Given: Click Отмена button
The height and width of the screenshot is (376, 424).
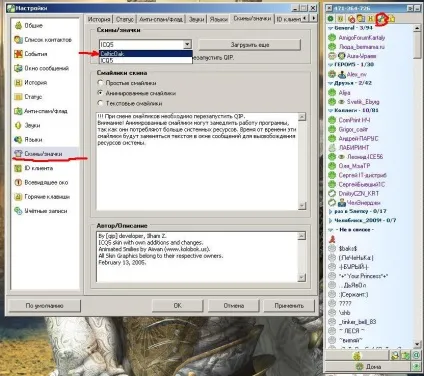Looking at the screenshot, I should [x=233, y=306].
